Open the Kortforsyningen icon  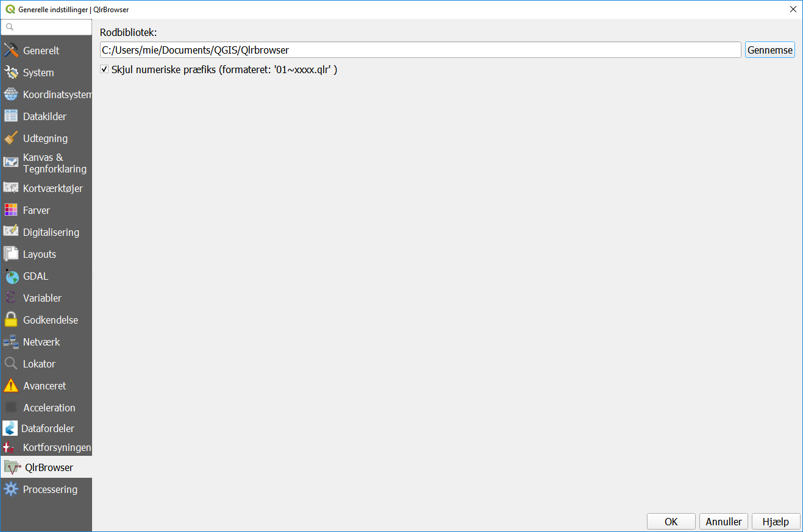10,448
